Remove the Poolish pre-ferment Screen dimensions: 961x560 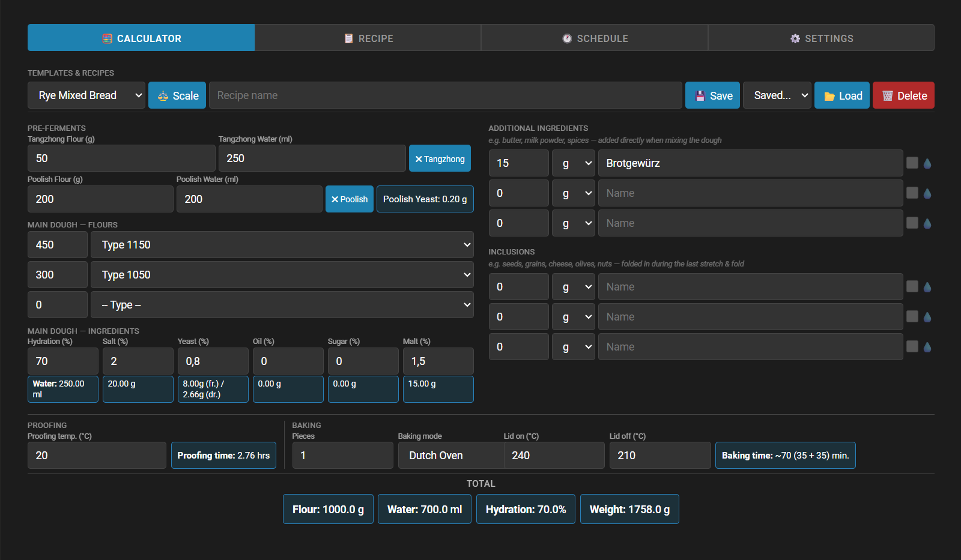pyautogui.click(x=349, y=199)
